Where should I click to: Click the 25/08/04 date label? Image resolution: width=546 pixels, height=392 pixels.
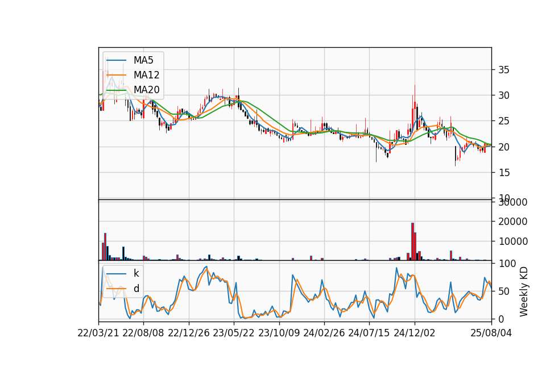(x=491, y=333)
